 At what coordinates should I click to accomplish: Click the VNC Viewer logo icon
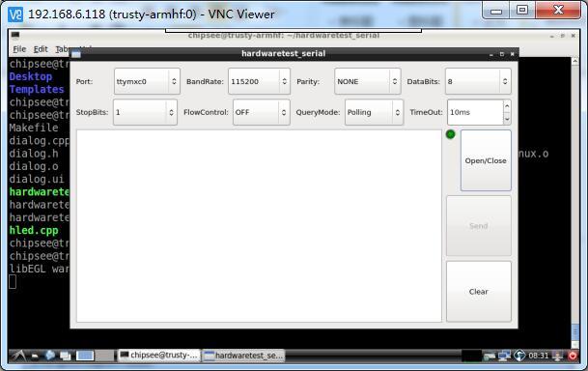point(15,14)
